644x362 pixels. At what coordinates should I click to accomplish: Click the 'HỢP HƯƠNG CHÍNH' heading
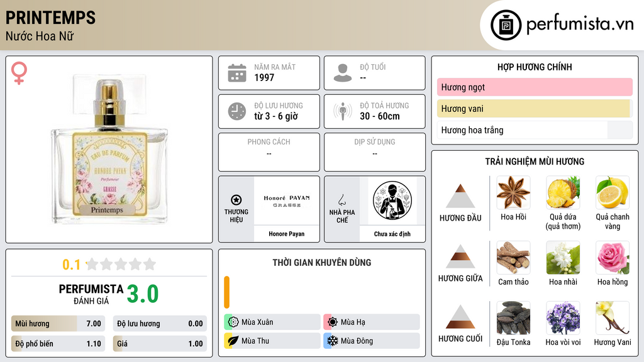click(x=535, y=67)
